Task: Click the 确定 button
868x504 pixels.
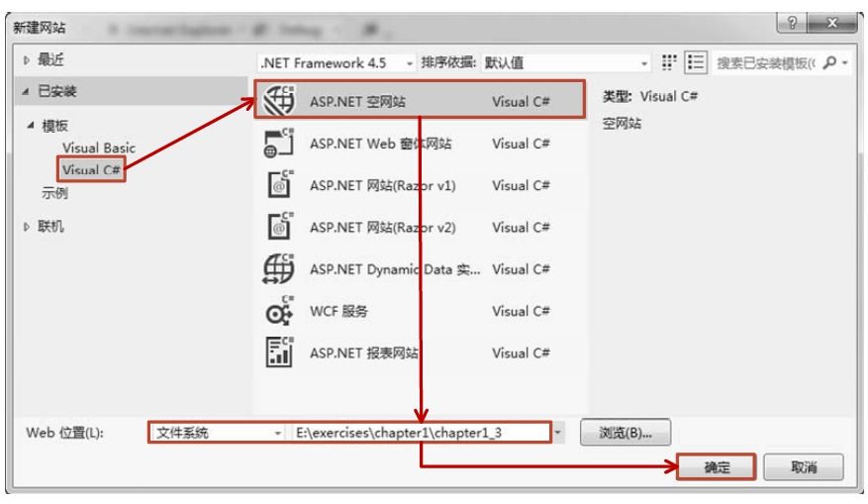Action: pyautogui.click(x=717, y=467)
